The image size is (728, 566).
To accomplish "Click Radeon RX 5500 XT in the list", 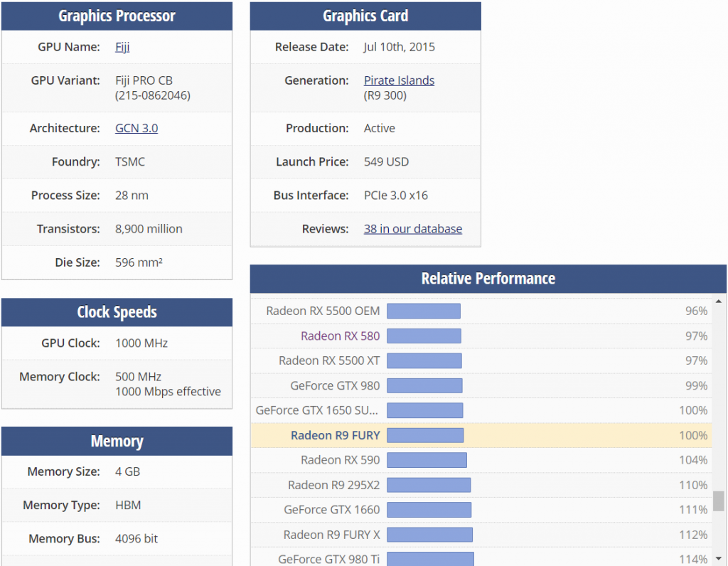I will coord(329,361).
